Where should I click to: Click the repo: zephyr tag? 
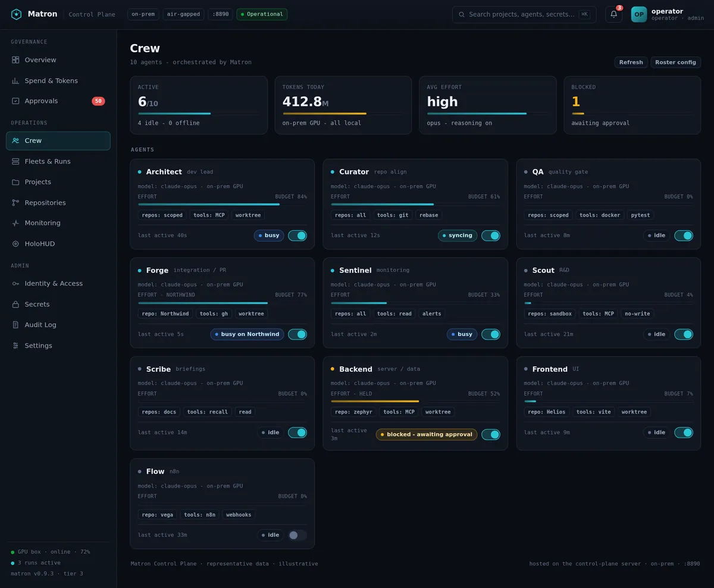click(353, 412)
